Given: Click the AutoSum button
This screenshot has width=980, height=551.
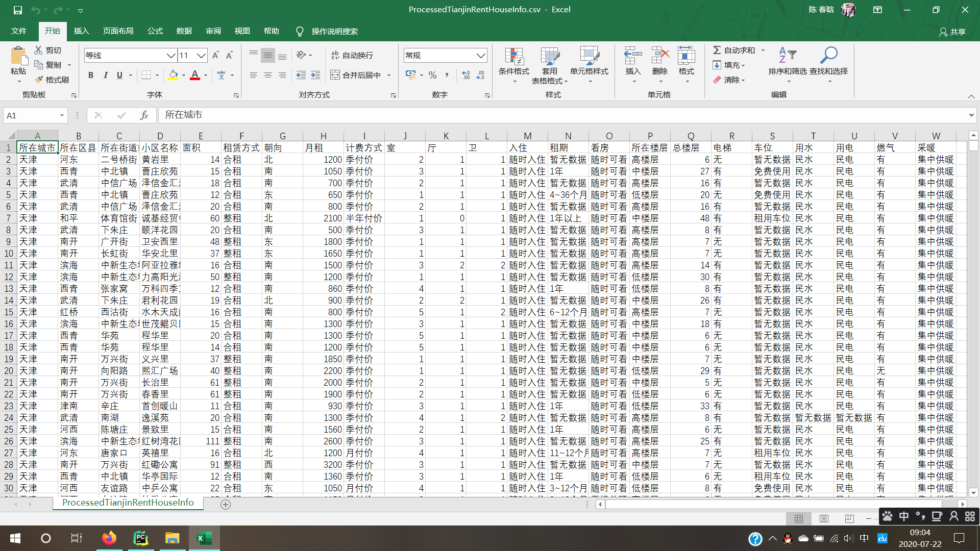Looking at the screenshot, I should click(x=734, y=50).
